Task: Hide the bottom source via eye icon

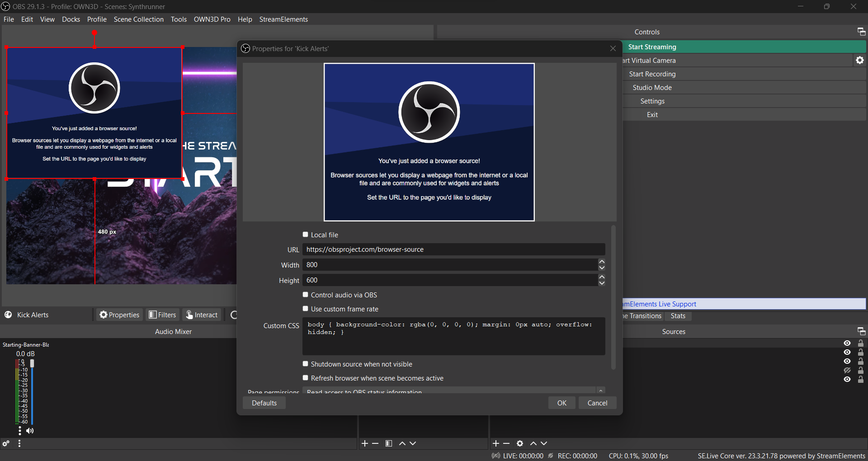Action: [847, 379]
